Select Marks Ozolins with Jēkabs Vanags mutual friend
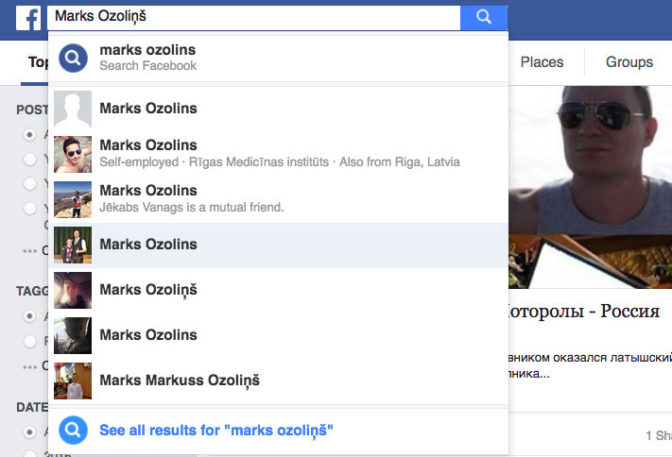The height and width of the screenshot is (457, 672). point(279,200)
